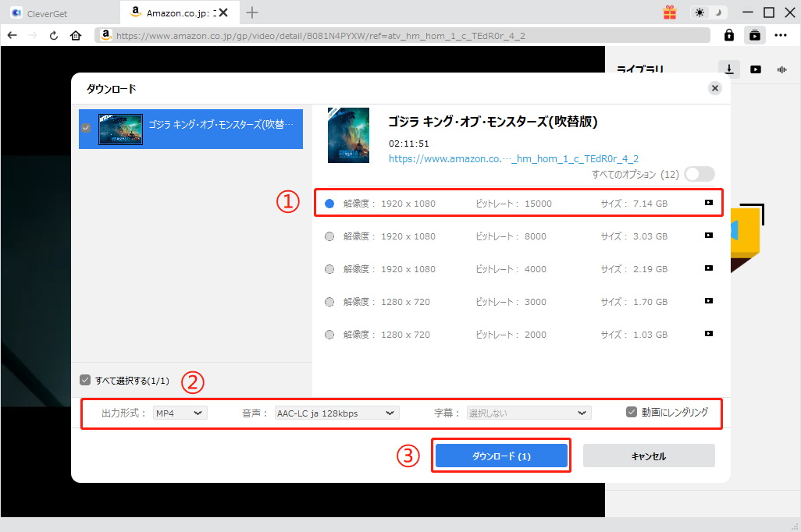801x532 pixels.
Task: Click the ダウンロード (1) button
Action: coord(501,456)
